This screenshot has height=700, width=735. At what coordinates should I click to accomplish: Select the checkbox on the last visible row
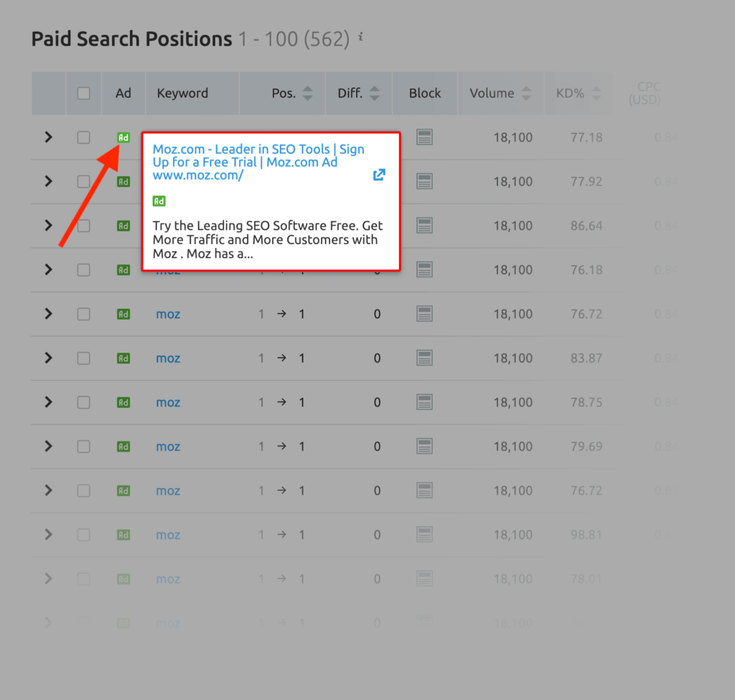(x=83, y=579)
